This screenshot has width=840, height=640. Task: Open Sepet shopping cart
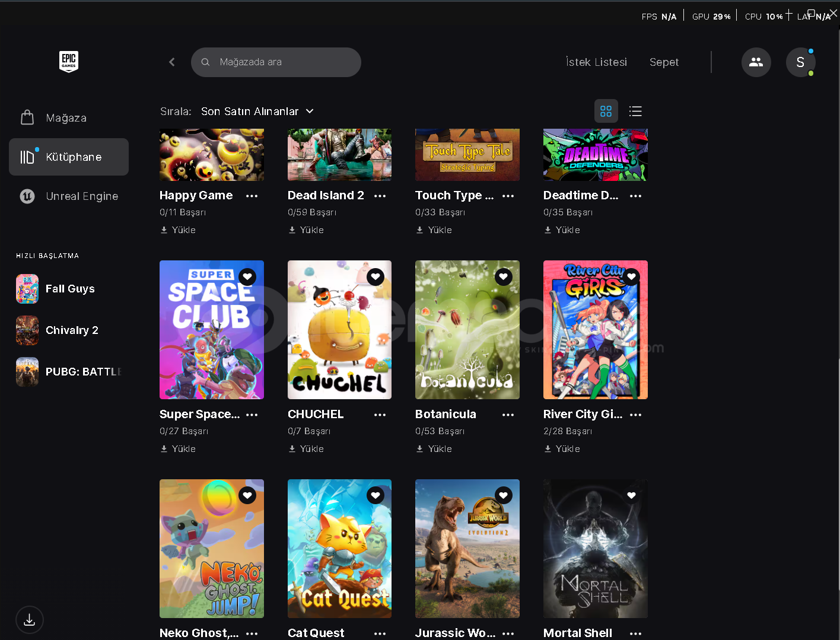click(664, 62)
